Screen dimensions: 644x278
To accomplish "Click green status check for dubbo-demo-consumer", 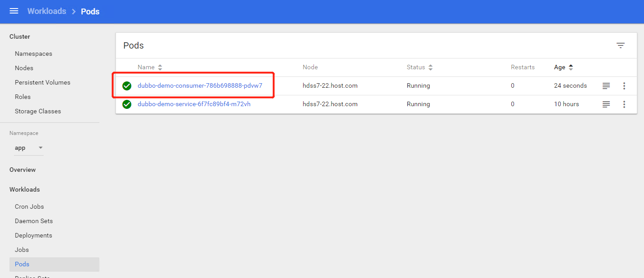I will point(127,86).
